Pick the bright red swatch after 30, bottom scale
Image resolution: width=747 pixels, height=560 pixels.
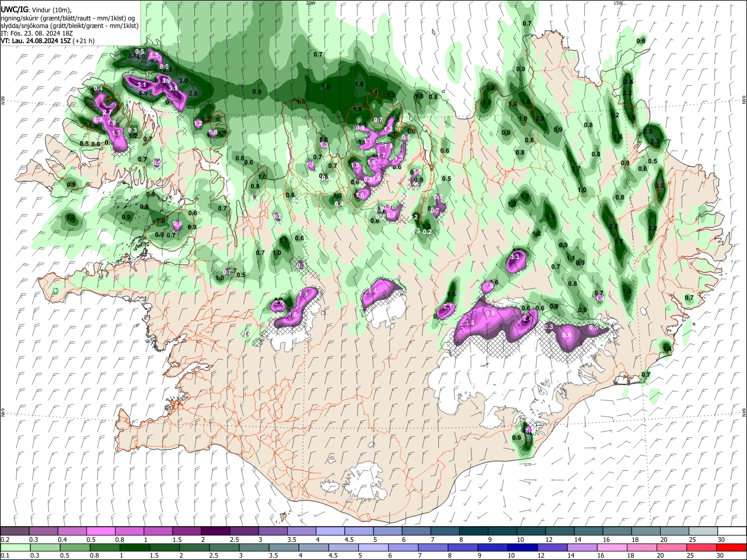point(732,547)
